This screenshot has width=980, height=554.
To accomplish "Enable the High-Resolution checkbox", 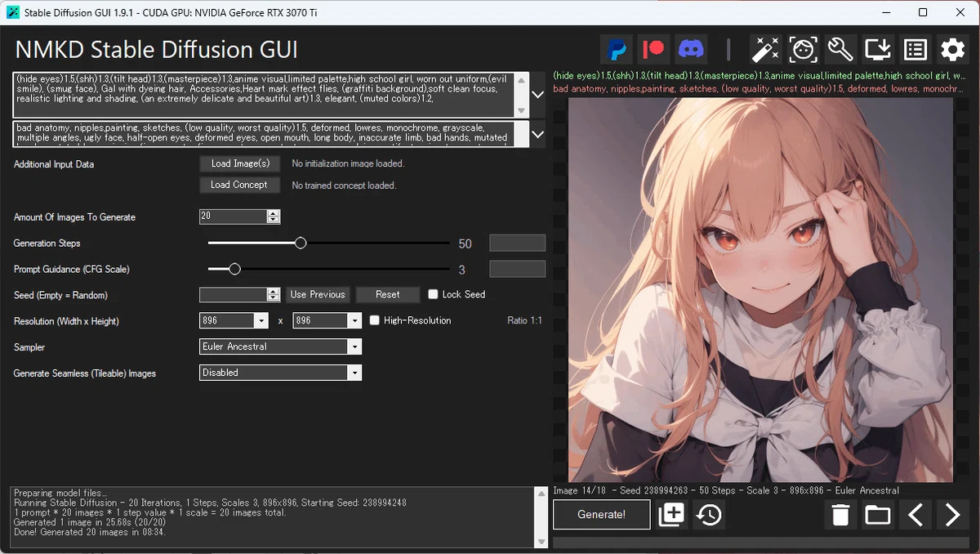I will (x=375, y=320).
